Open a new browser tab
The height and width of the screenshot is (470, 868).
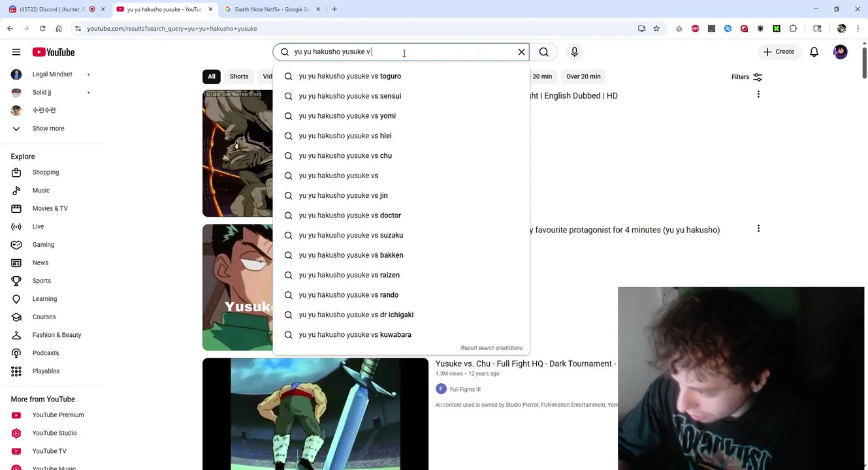point(334,9)
